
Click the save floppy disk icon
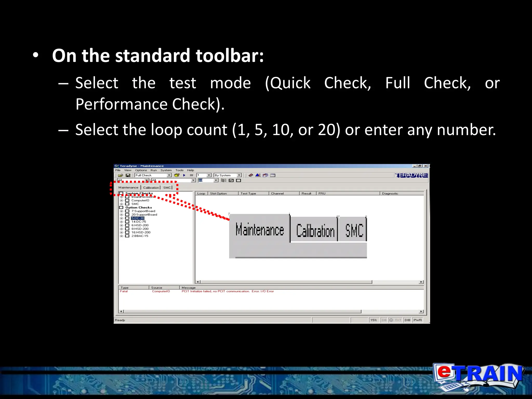pyautogui.click(x=128, y=175)
